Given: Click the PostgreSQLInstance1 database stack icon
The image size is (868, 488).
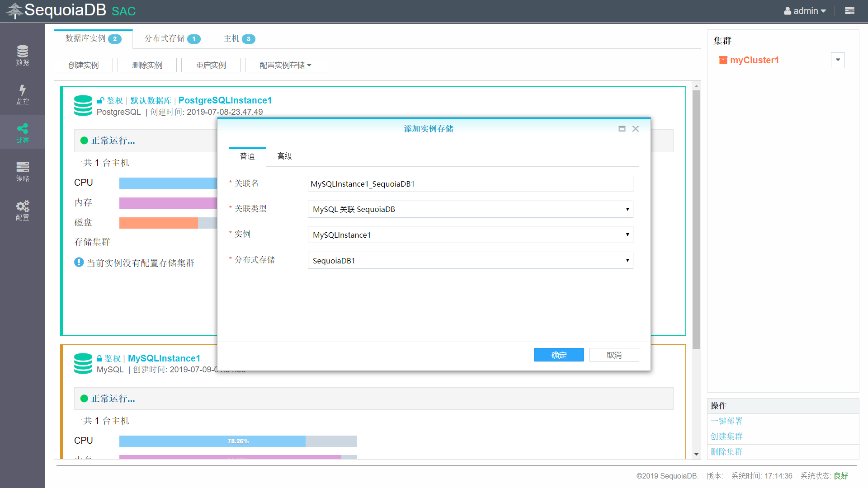Looking at the screenshot, I should pyautogui.click(x=83, y=106).
